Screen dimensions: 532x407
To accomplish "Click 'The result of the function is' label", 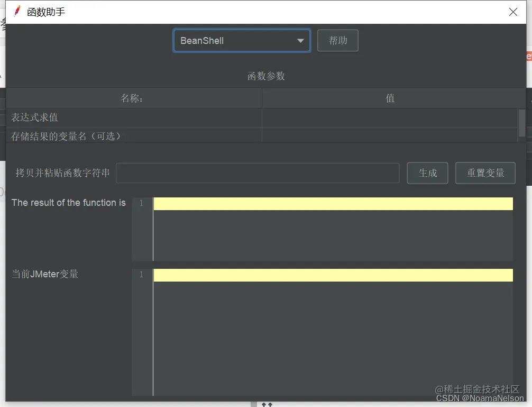I will tap(69, 203).
